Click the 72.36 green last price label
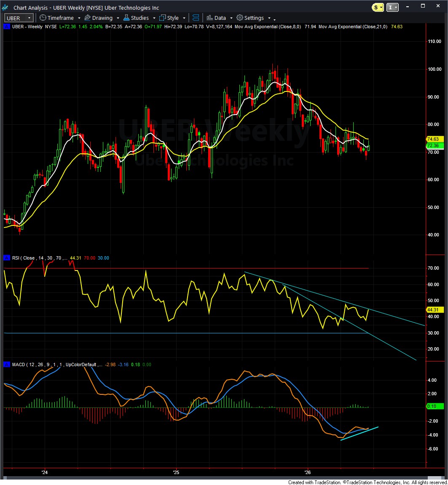The height and width of the screenshot is (485, 448). (x=435, y=145)
